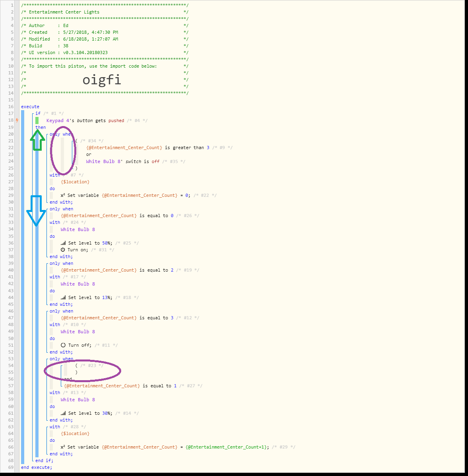Click the green indicator bar left of Keypad 4
Image resolution: width=468 pixels, height=476 pixels.
[37, 120]
